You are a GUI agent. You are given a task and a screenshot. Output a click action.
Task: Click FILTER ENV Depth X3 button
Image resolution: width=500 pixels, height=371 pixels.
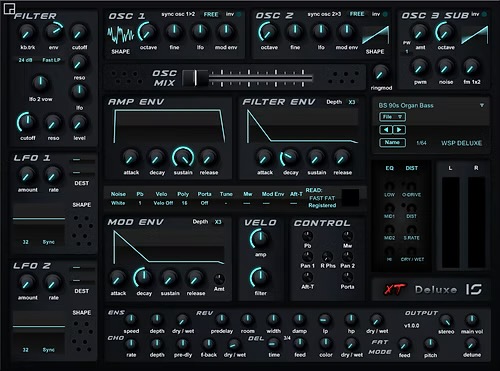(x=352, y=102)
